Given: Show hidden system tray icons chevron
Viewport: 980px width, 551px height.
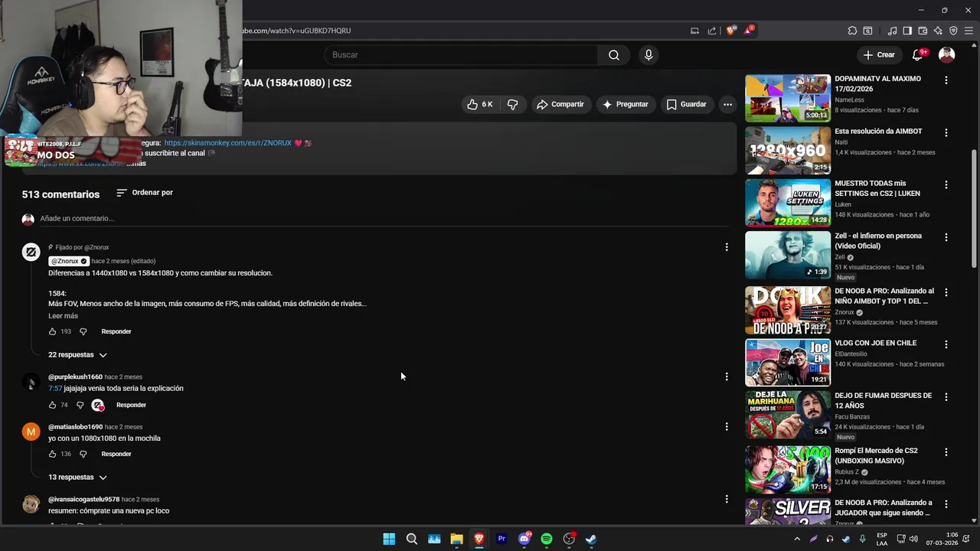Looking at the screenshot, I should (797, 539).
